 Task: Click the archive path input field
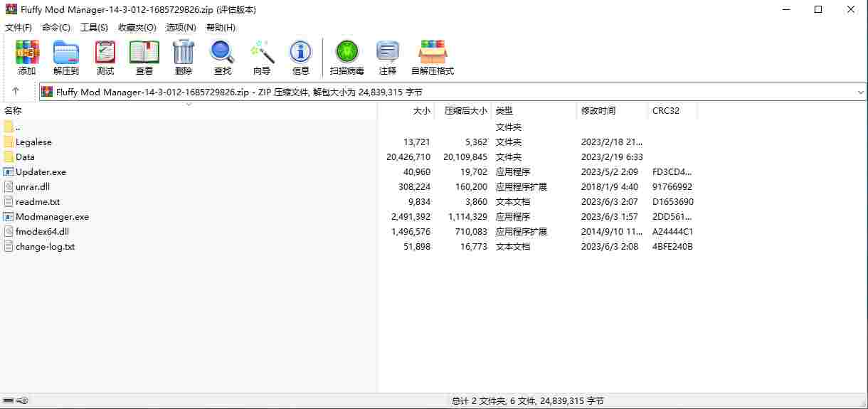(453, 92)
